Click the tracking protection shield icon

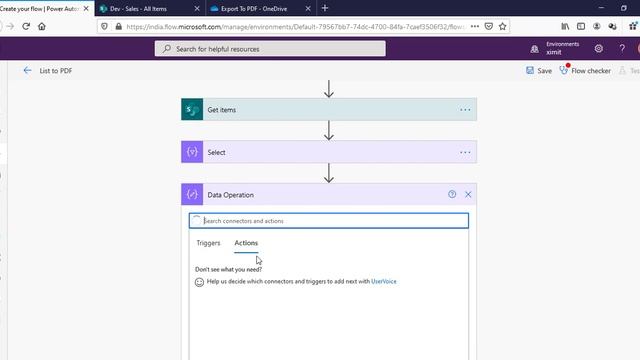[x=104, y=27]
